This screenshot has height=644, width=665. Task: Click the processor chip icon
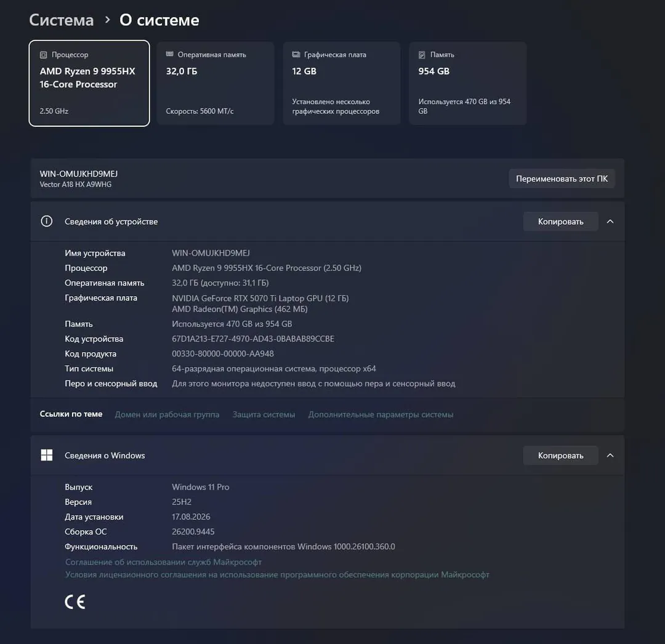43,55
